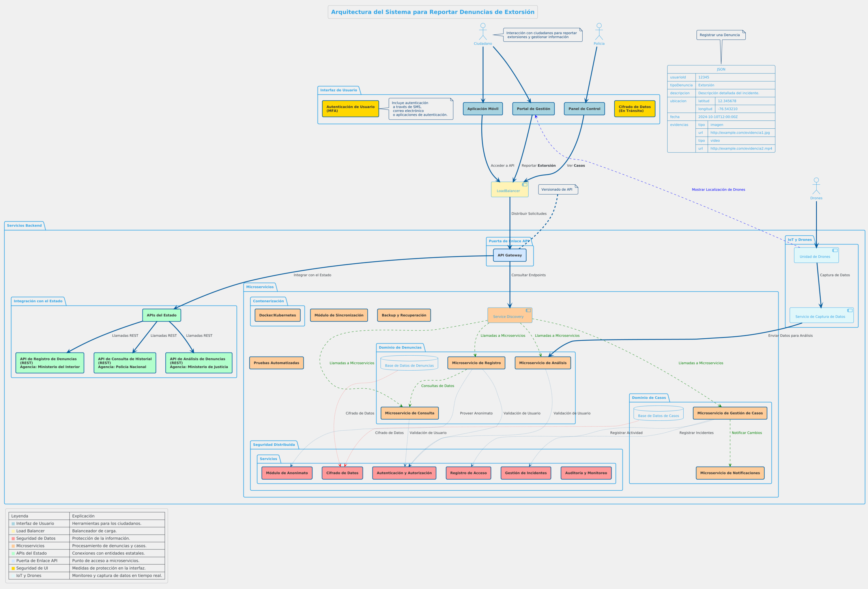Click the Versionado de API note
This screenshot has height=589, width=868.
pyautogui.click(x=558, y=189)
